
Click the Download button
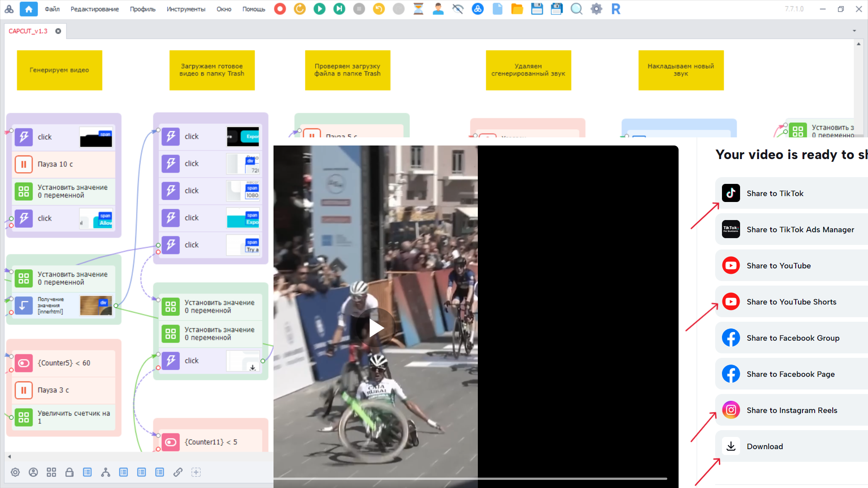click(764, 446)
